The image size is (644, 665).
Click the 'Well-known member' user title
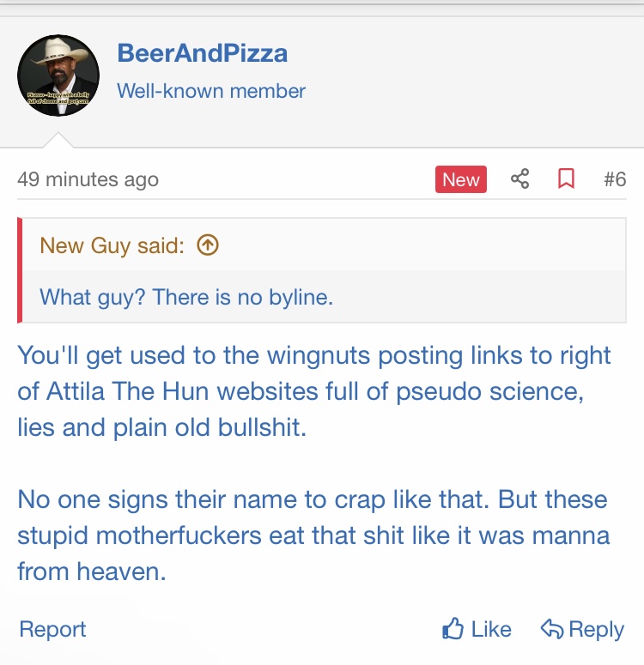tap(211, 90)
